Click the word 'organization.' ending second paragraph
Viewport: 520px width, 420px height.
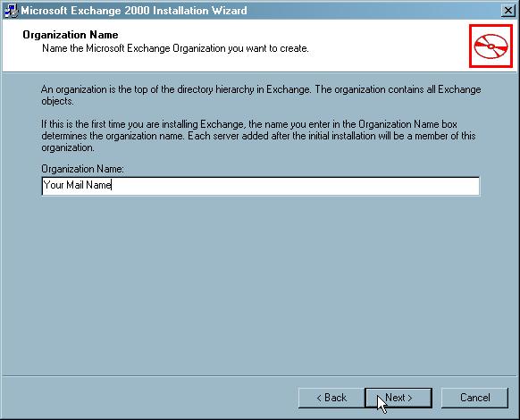(x=68, y=147)
